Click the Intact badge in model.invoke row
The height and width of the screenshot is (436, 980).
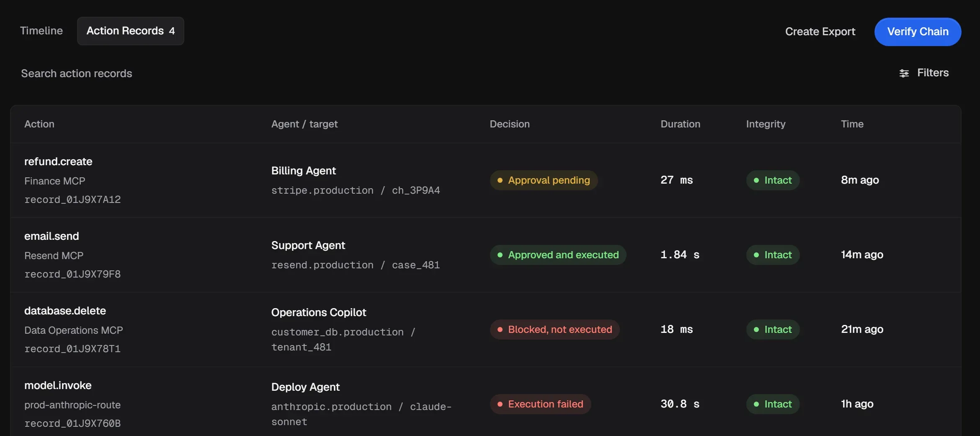[773, 404]
